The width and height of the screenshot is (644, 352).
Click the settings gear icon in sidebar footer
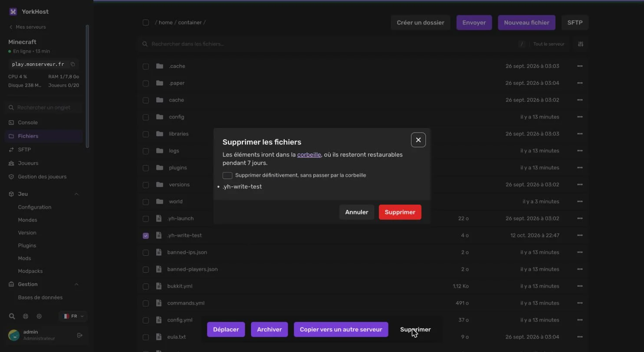(39, 316)
